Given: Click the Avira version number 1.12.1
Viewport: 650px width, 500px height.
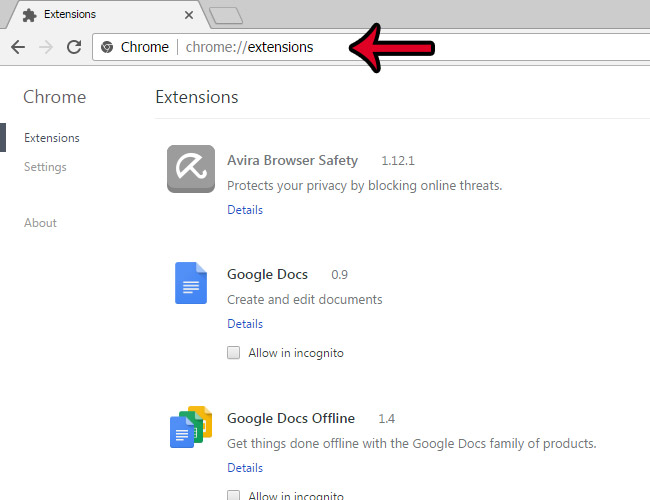Looking at the screenshot, I should click(x=398, y=160).
